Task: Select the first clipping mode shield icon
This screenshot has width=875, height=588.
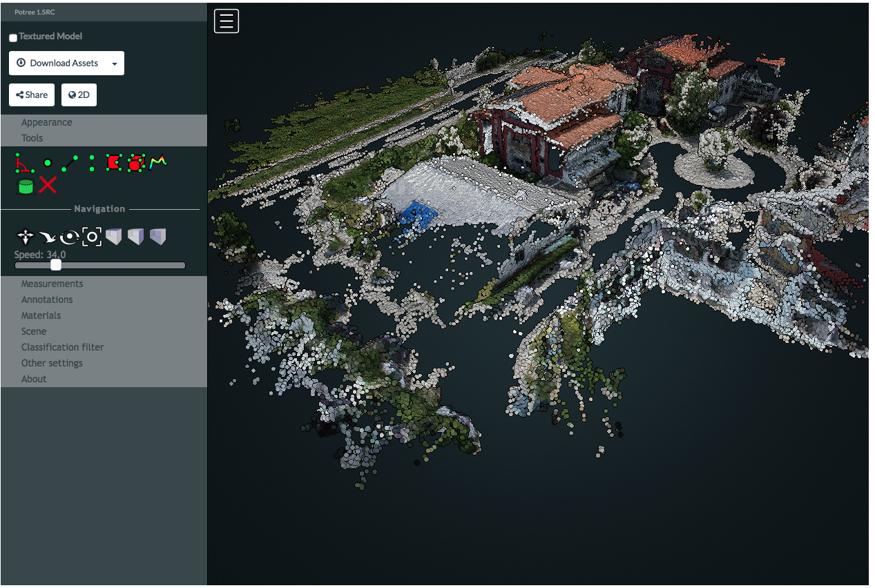Action: click(114, 236)
